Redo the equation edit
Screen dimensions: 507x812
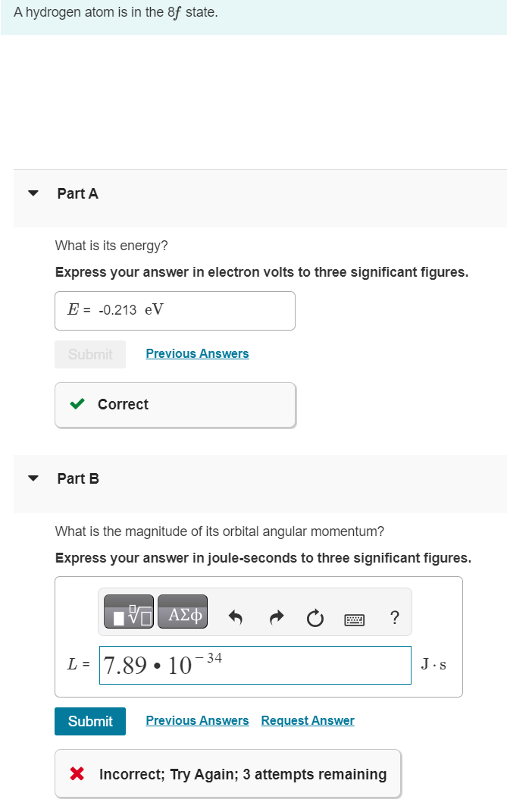tap(276, 617)
